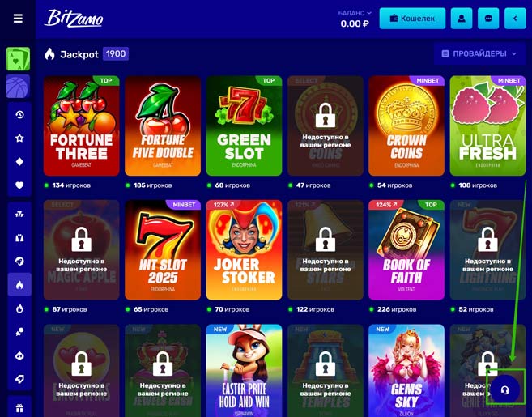This screenshot has height=417, width=532.
Task: Open the Кошелек wallet
Action: tap(412, 19)
